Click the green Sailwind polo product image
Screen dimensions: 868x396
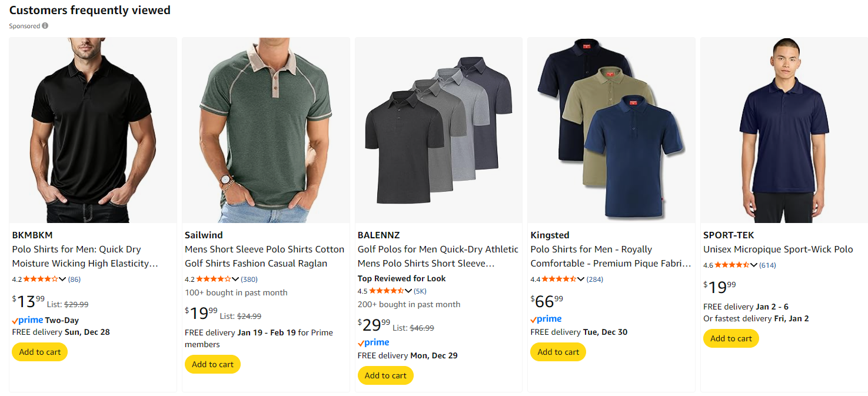click(265, 130)
